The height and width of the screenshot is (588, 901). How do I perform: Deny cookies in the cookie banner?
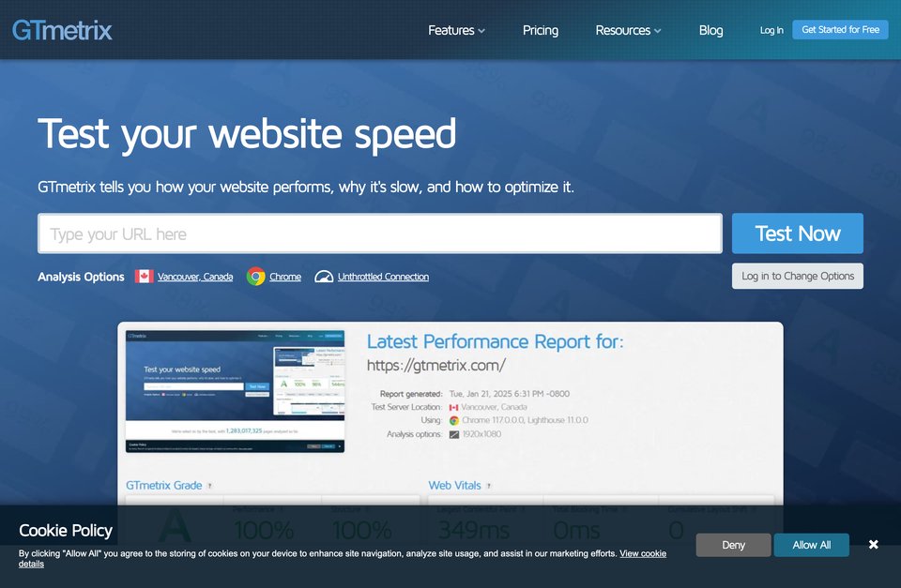[x=733, y=545]
